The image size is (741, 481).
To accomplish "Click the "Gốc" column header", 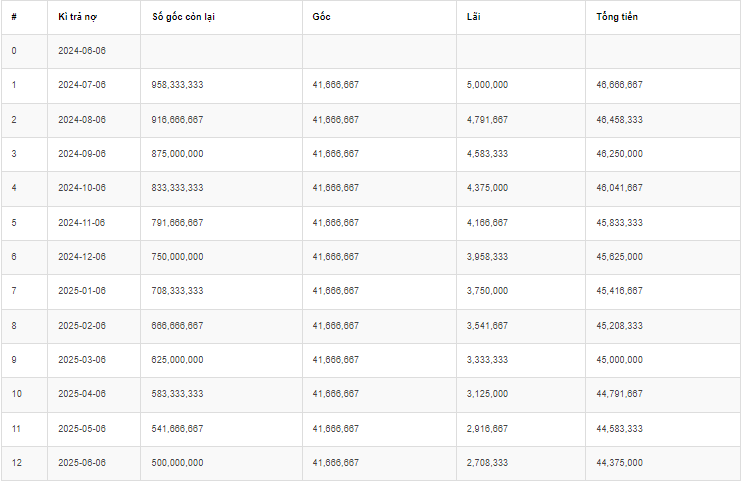I will click(x=321, y=18).
